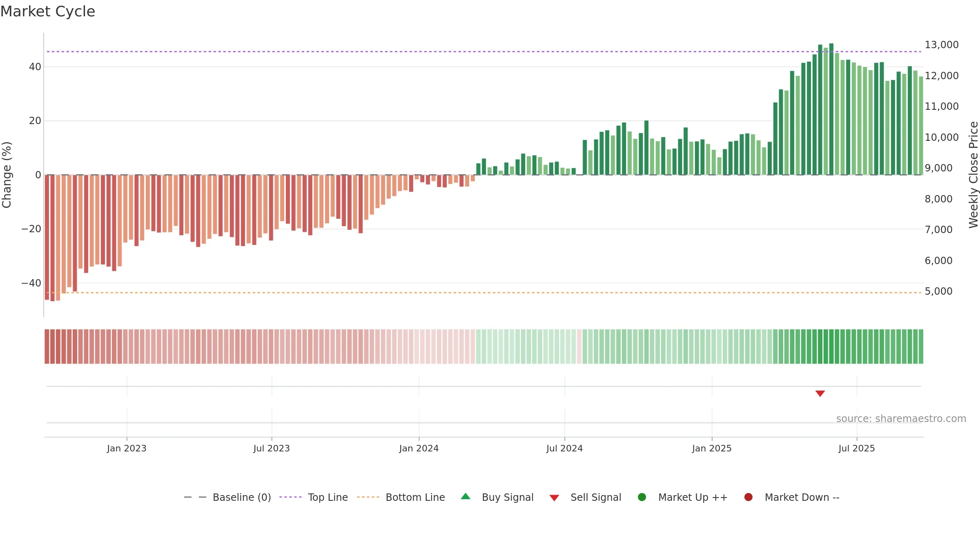980x551 pixels.
Task: Click the Jul 2024 x-axis label
Action: point(565,449)
